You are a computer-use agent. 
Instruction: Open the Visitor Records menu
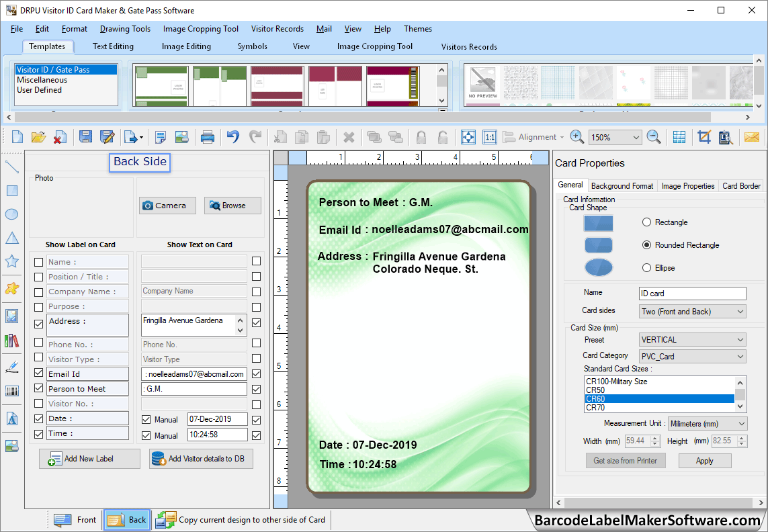(x=278, y=29)
